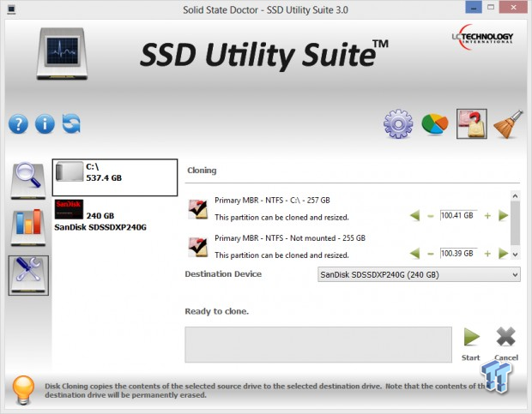Image resolution: width=532 pixels, height=414 pixels.
Task: Select the drive cloning tool icon
Action: 472,123
